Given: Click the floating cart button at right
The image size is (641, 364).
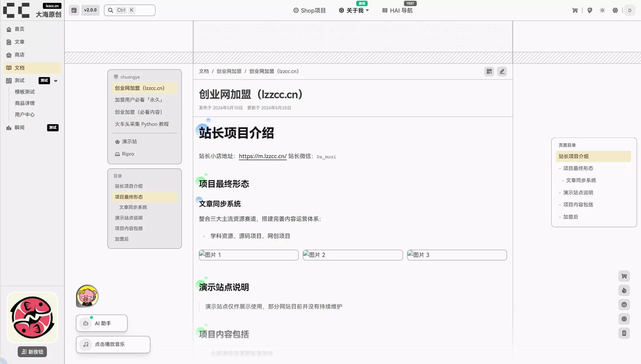Looking at the screenshot, I should click(x=624, y=276).
